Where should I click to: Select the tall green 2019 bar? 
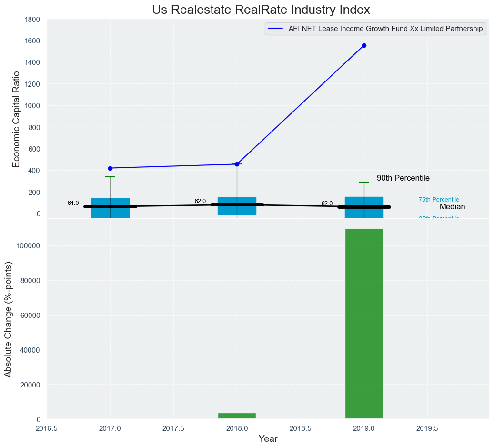coord(364,324)
